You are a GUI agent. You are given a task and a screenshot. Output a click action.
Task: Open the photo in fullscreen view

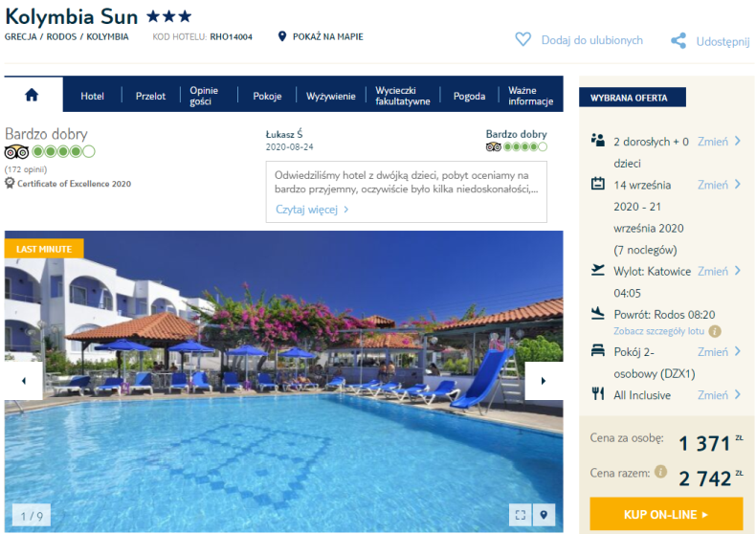tap(521, 515)
